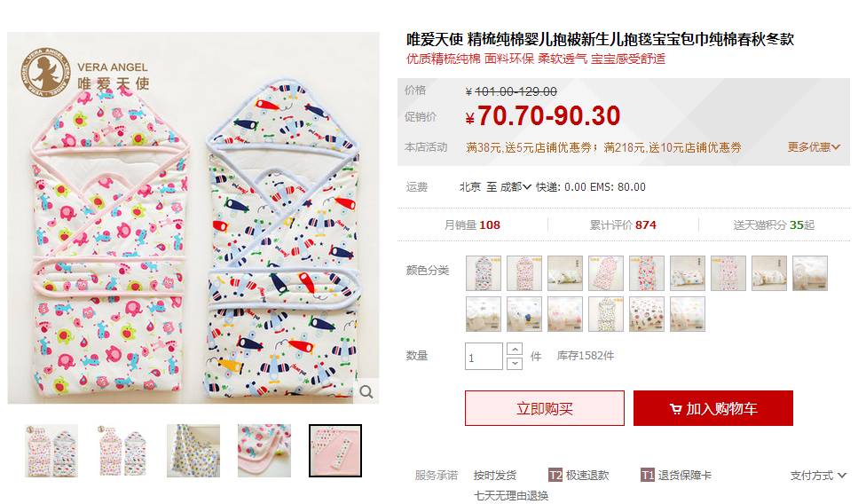Viewport: 858px width, 504px height.
Task: Show the first product thumbnail below image
Action: 51,451
